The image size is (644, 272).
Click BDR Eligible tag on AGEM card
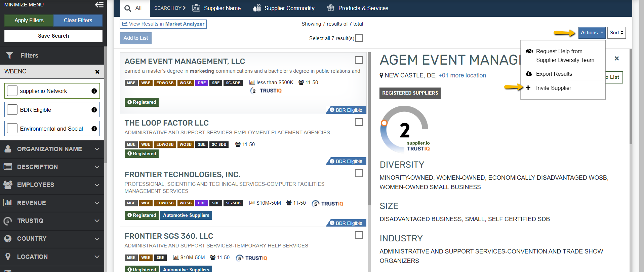(346, 110)
